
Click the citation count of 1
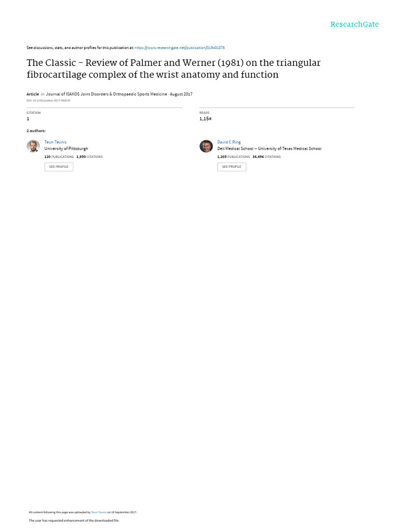click(x=28, y=119)
